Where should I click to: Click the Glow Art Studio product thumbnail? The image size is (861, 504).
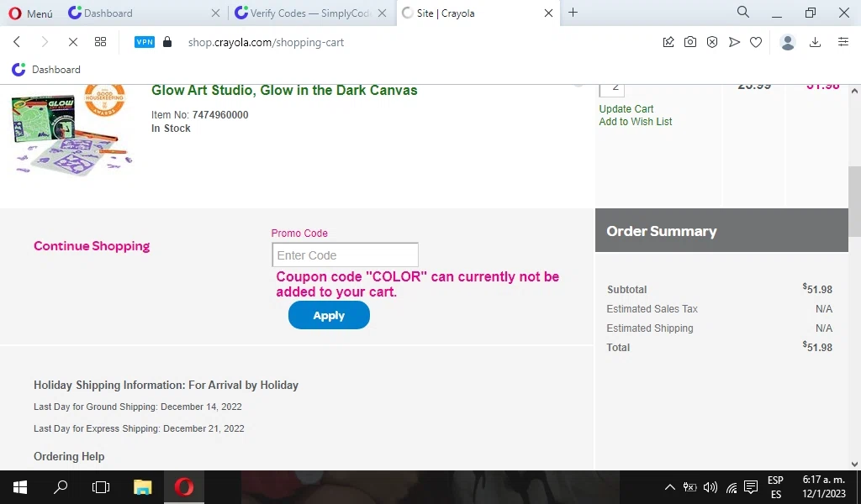click(72, 130)
